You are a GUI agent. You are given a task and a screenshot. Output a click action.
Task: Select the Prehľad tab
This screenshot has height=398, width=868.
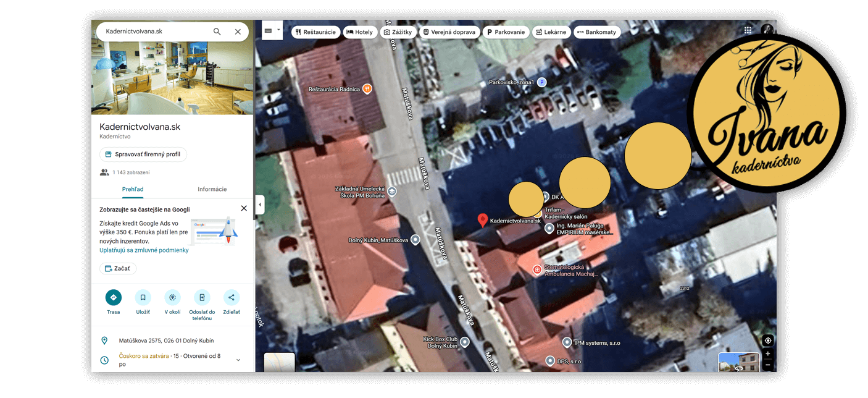(133, 189)
